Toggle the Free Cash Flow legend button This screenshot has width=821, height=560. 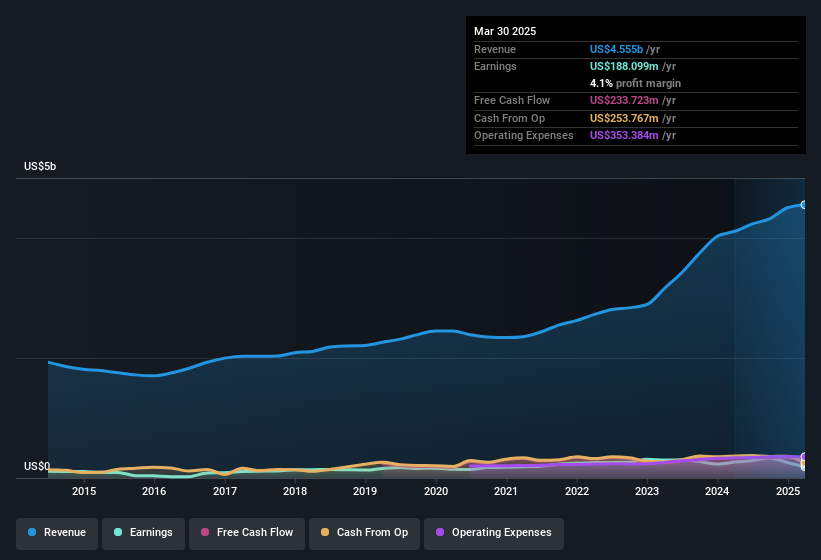pyautogui.click(x=247, y=533)
